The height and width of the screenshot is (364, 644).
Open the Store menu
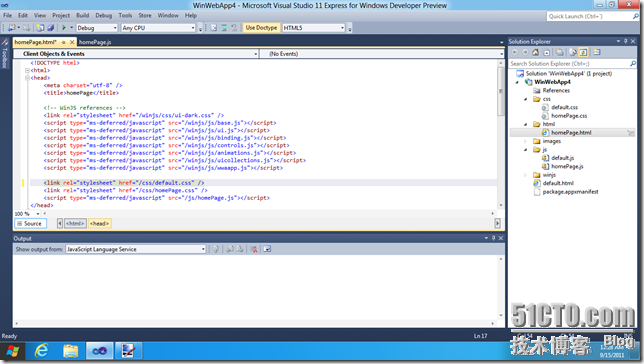tap(145, 16)
